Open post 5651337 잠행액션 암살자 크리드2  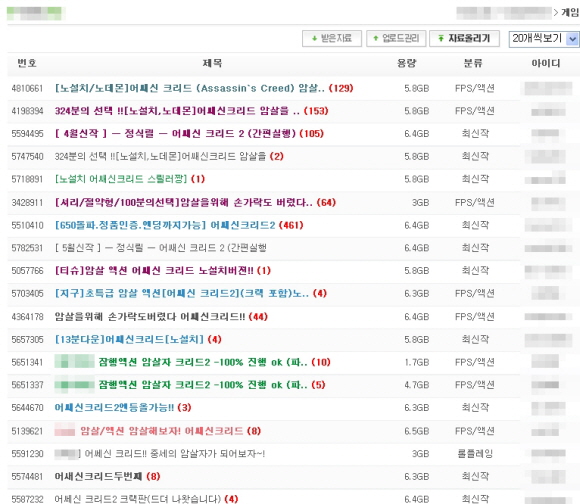[203, 385]
